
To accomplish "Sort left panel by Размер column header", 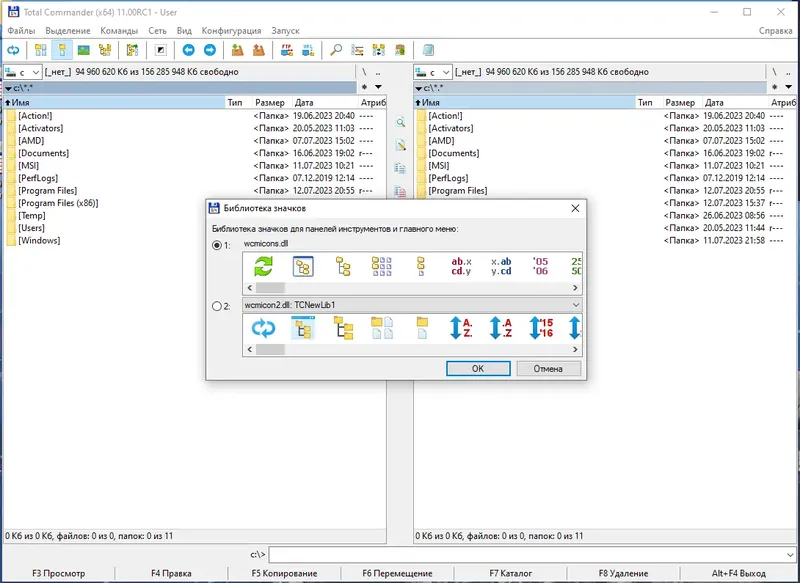I will point(270,103).
